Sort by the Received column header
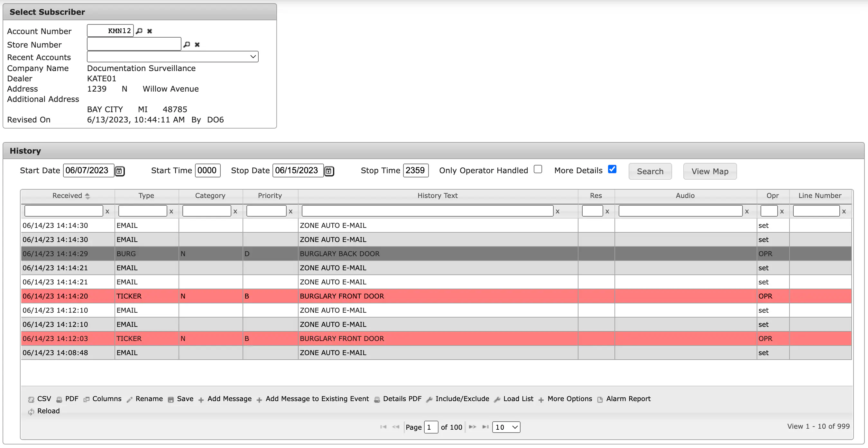Image resolution: width=868 pixels, height=448 pixels. click(x=67, y=196)
